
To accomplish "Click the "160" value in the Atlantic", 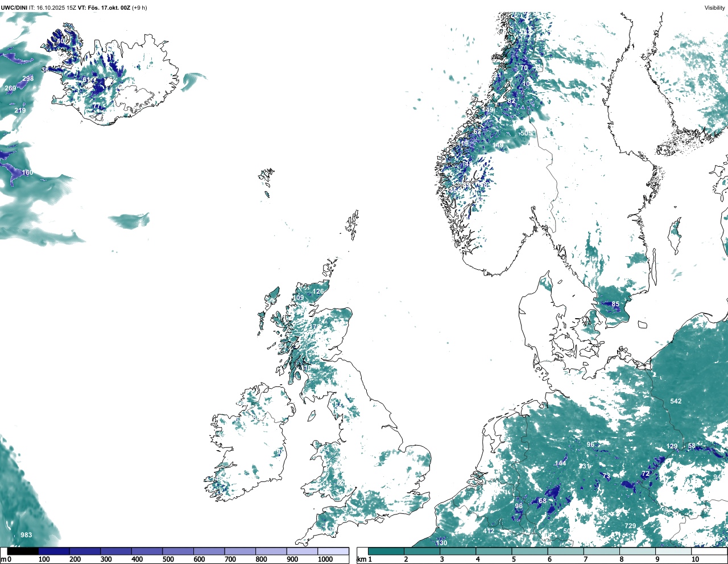I will [x=27, y=172].
